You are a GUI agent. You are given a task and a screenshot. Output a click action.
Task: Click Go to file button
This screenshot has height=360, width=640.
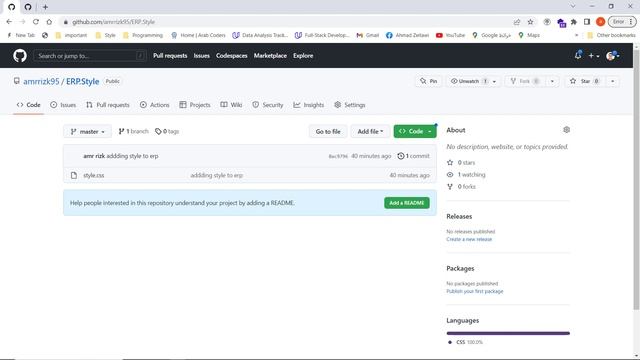(328, 131)
